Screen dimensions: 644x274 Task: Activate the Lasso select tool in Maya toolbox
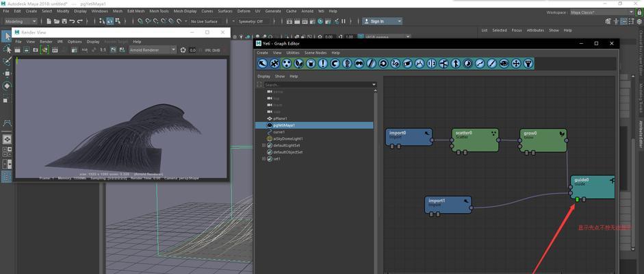tap(7, 49)
